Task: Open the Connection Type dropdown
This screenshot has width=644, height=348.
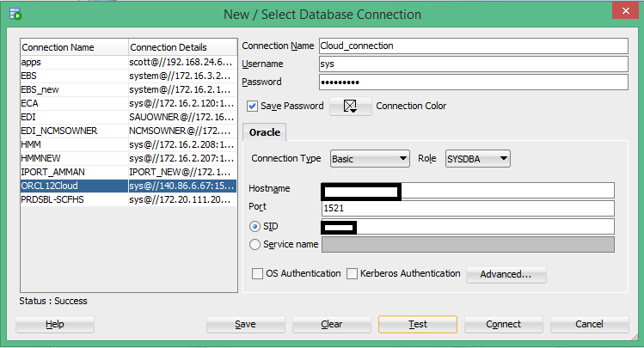Action: click(x=369, y=159)
